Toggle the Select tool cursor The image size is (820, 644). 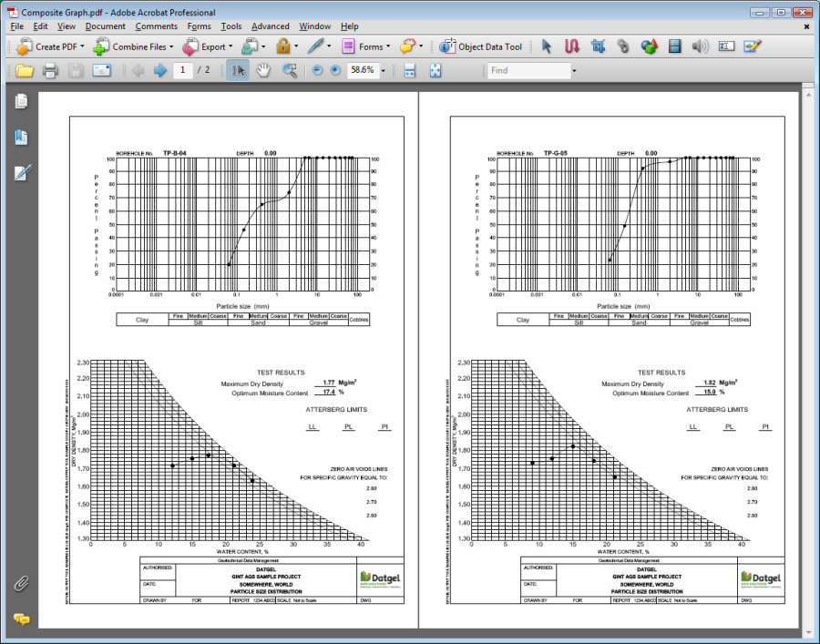click(x=237, y=71)
